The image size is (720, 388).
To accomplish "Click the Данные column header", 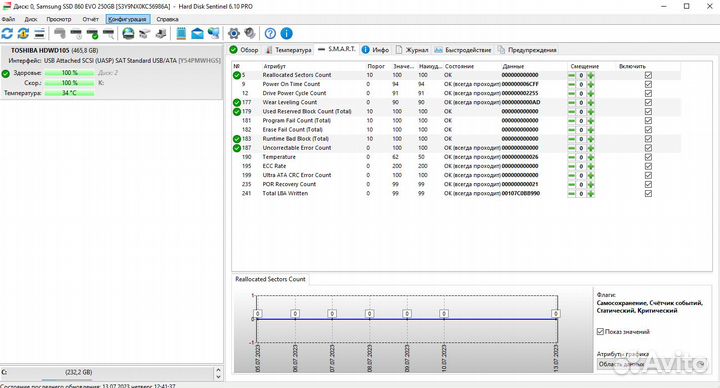I will tap(513, 67).
